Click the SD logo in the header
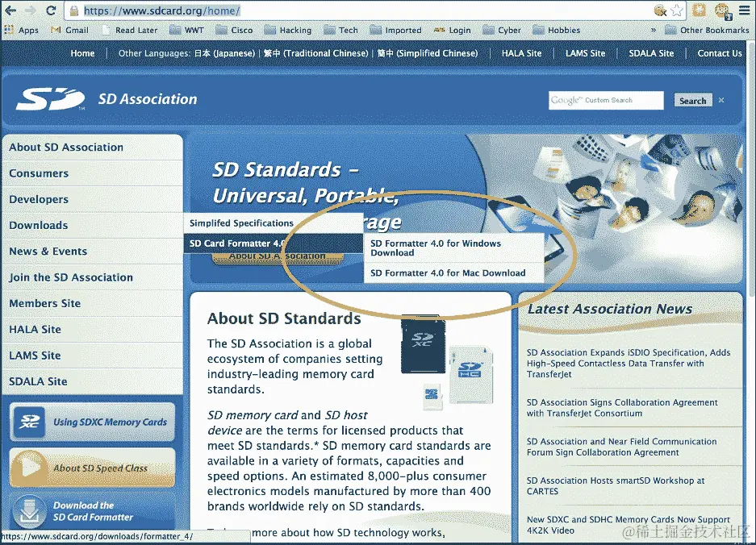This screenshot has width=756, height=545. click(x=51, y=99)
